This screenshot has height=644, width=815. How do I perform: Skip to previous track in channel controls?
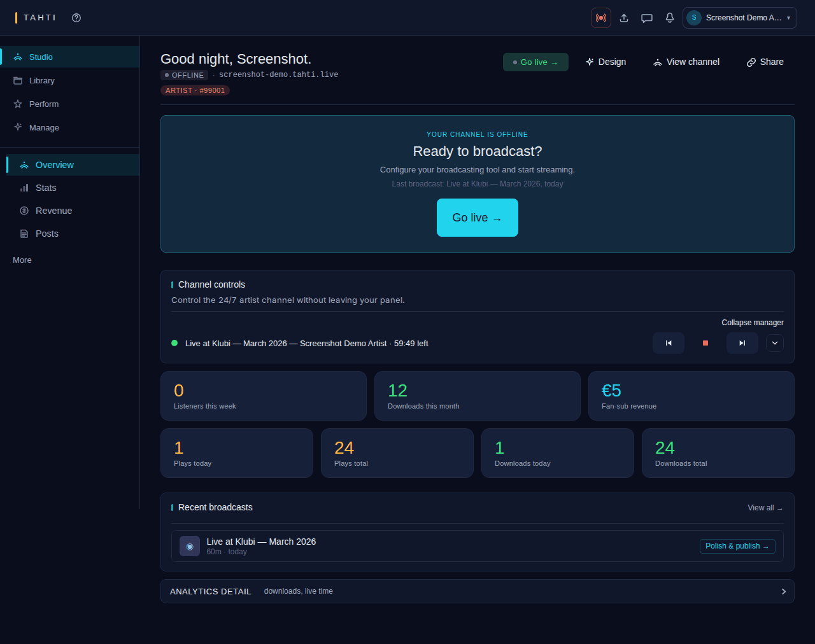tap(669, 343)
